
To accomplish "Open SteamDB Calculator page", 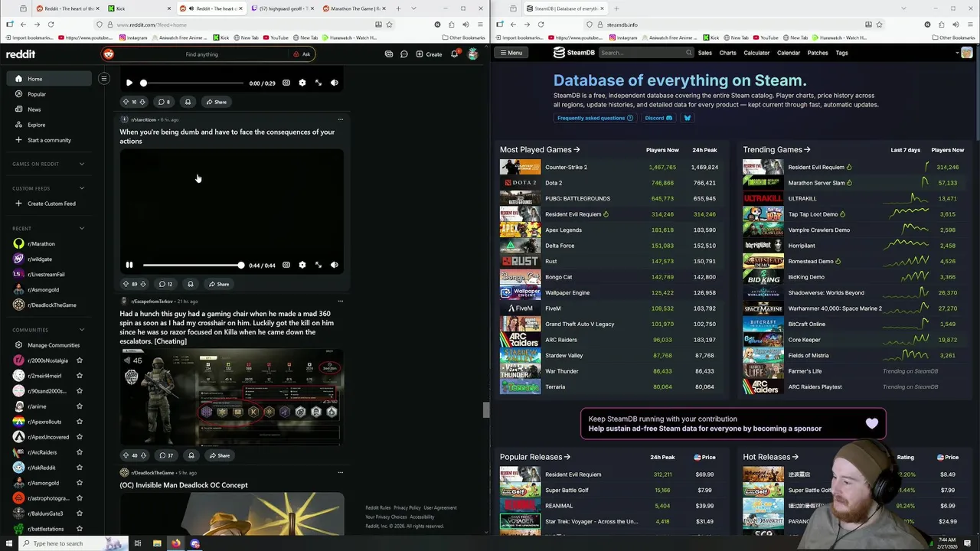I will click(x=756, y=53).
